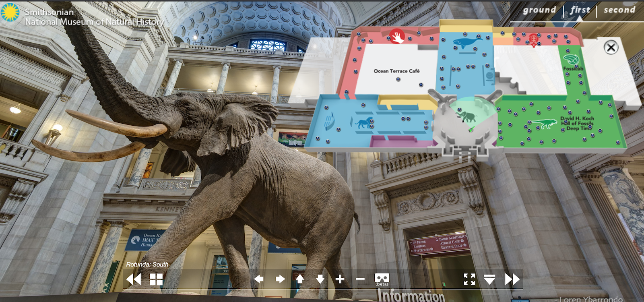Click the FossiLab label on the map

tap(573, 69)
